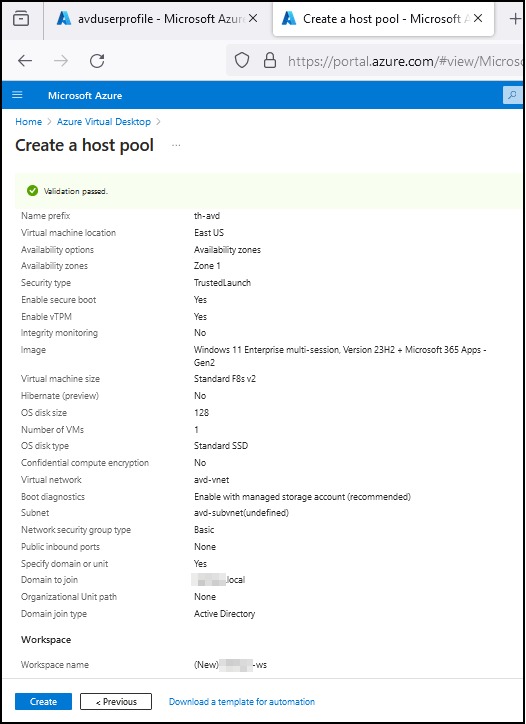Click the Microsoft Azure header title
This screenshot has width=526, height=724.
85,96
